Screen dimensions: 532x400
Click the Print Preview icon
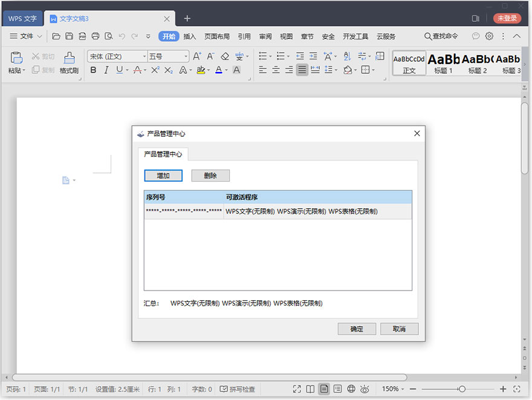pyautogui.click(x=109, y=36)
